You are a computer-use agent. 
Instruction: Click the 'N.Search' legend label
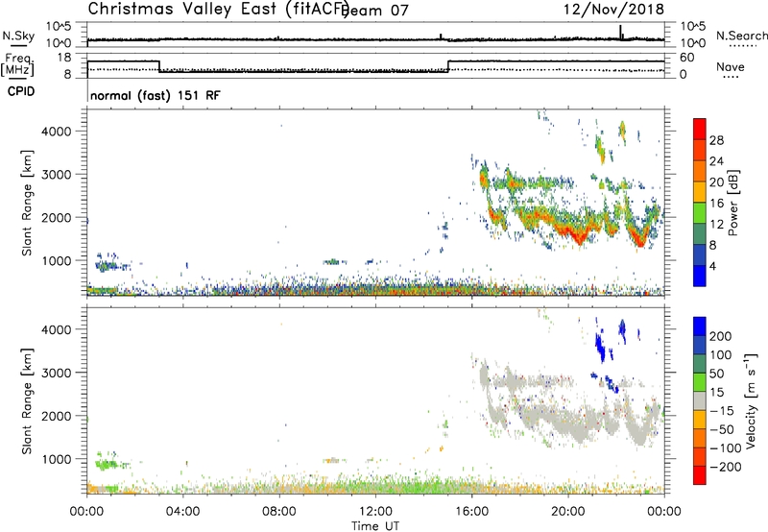[x=742, y=36]
